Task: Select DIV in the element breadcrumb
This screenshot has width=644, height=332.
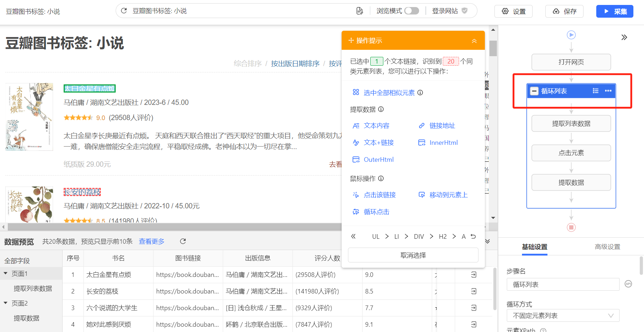Action: (419, 237)
